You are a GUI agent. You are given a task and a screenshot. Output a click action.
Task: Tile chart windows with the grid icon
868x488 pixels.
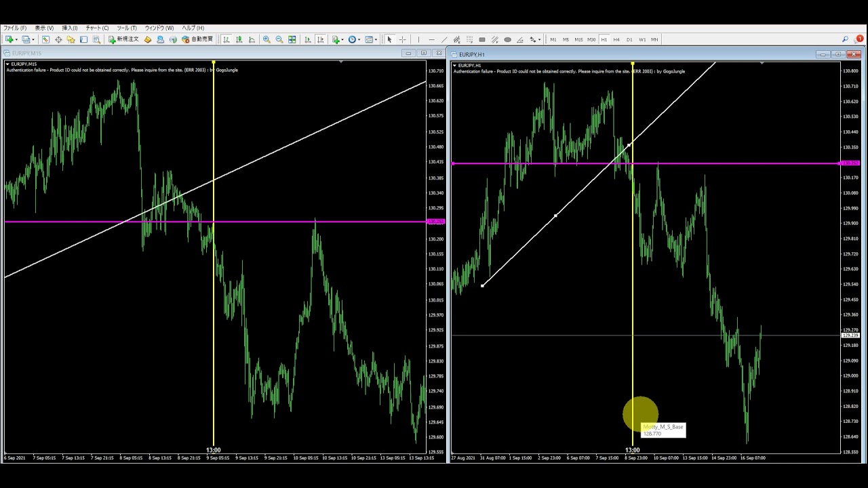tap(292, 39)
